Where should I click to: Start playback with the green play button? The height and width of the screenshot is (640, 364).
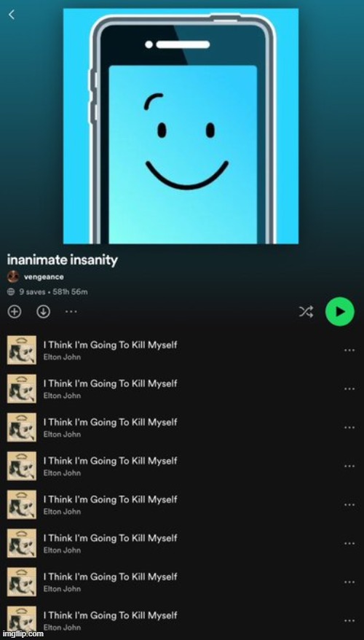click(x=339, y=312)
